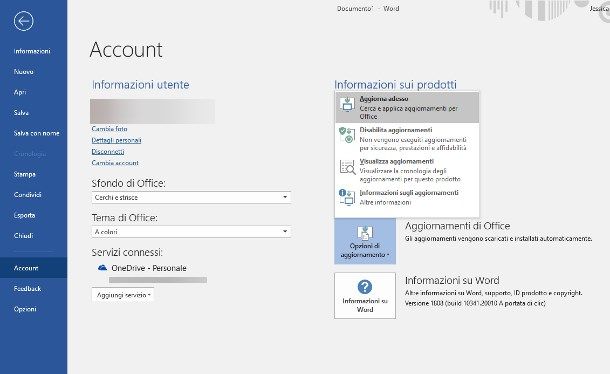
Task: Open the Sfondo di Office dropdown
Action: [191, 197]
